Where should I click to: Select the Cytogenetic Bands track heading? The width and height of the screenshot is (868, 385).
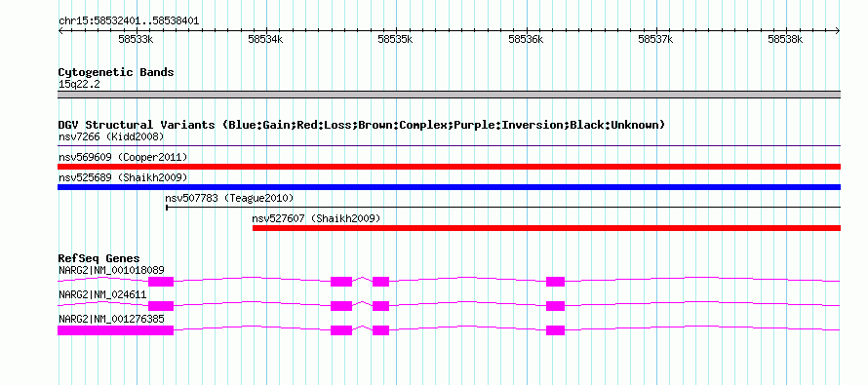pos(116,72)
